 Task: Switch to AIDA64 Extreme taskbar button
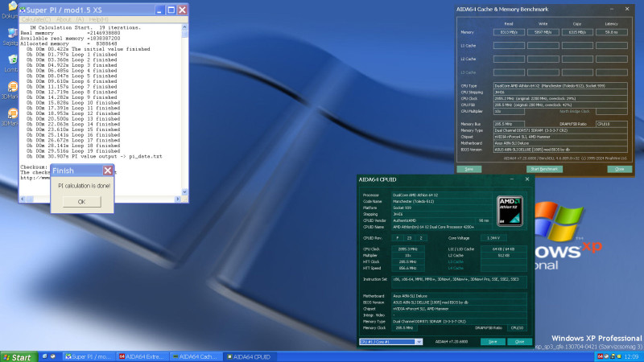(142, 357)
